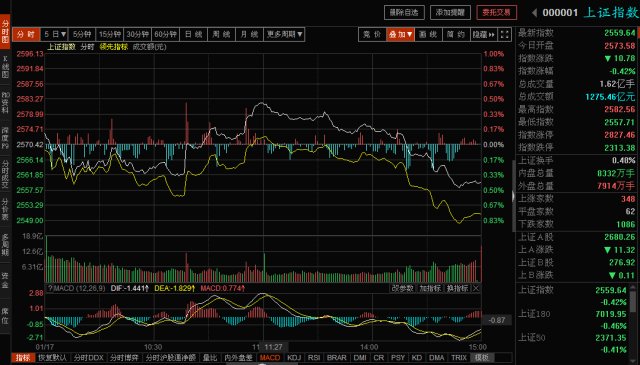Select the 内外盘差 indicator

click(x=239, y=358)
